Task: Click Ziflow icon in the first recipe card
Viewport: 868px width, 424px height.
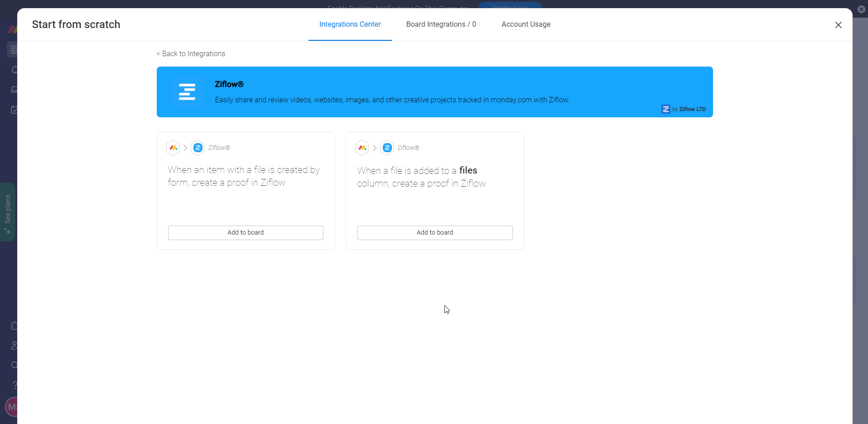Action: pyautogui.click(x=198, y=148)
